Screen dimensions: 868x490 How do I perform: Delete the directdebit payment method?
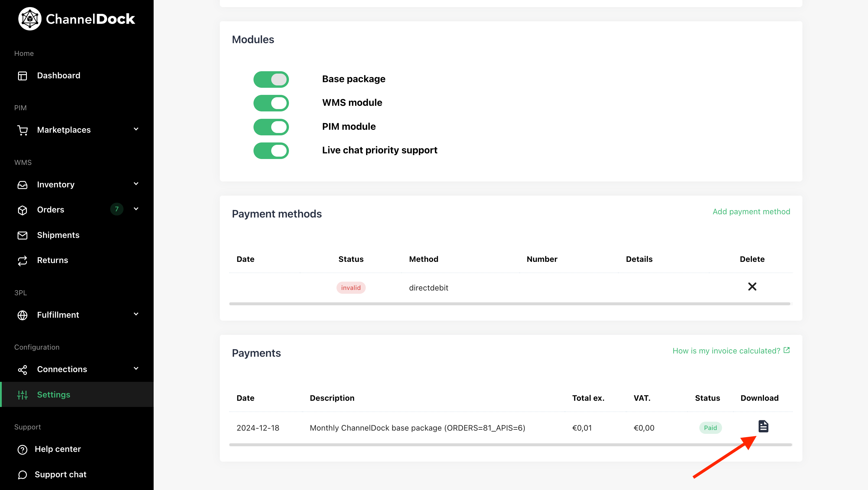(x=752, y=287)
